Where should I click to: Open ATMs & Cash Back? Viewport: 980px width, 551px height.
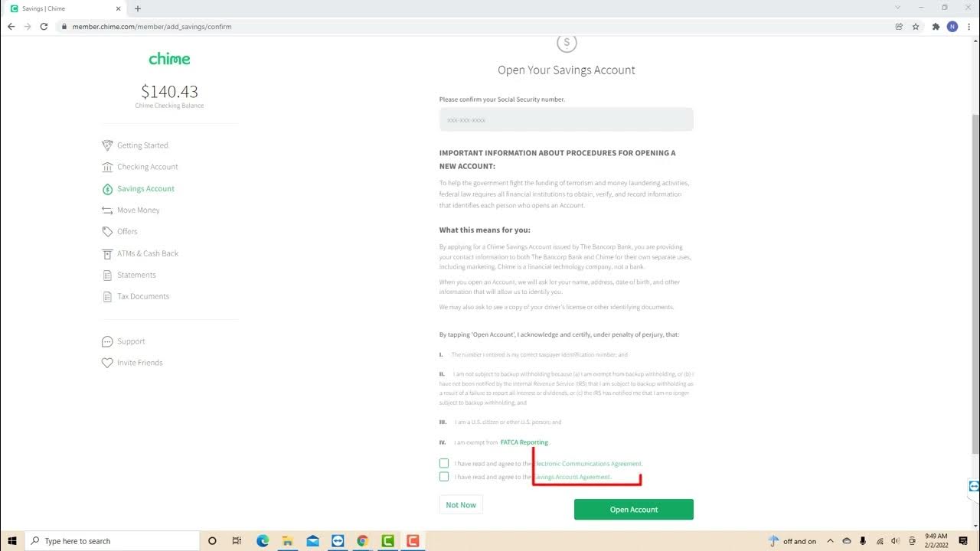click(x=148, y=253)
